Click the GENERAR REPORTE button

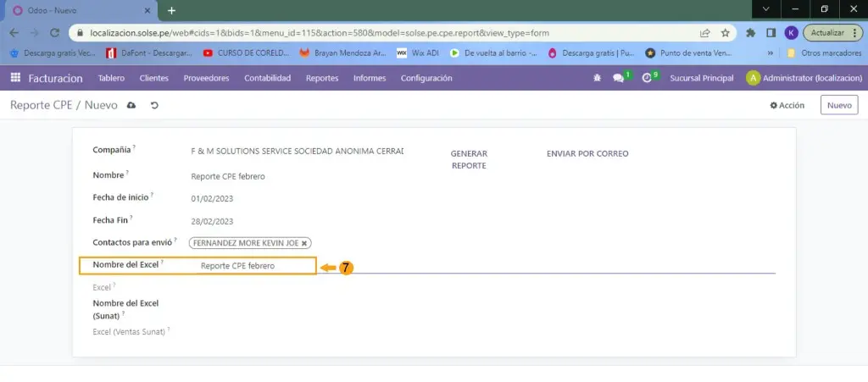point(468,159)
